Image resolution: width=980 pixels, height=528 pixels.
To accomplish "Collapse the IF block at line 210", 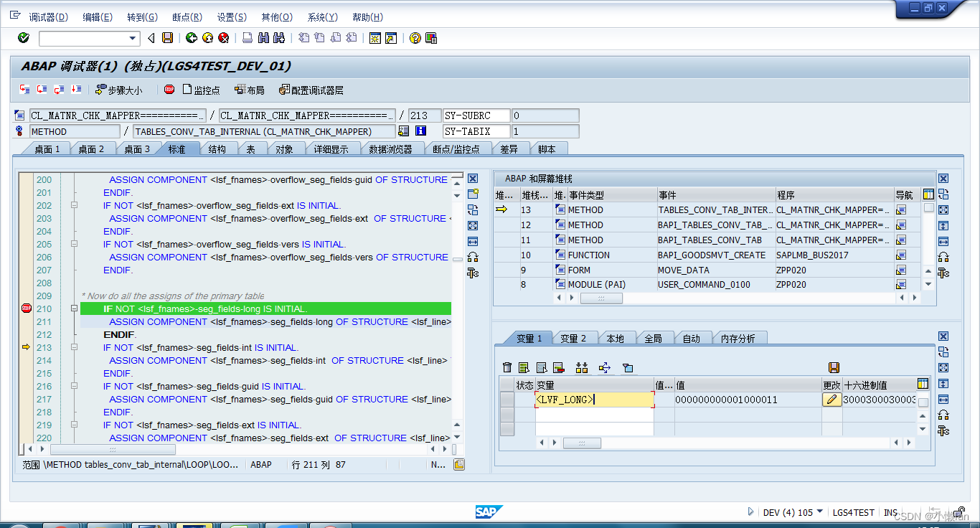I will 74,309.
